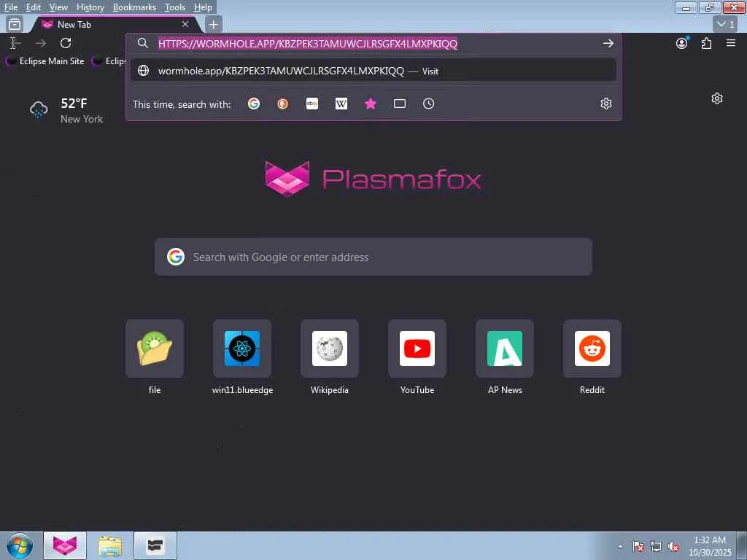Screen dimensions: 747x560
Task: Go forward using the forward arrow
Action: [41, 43]
